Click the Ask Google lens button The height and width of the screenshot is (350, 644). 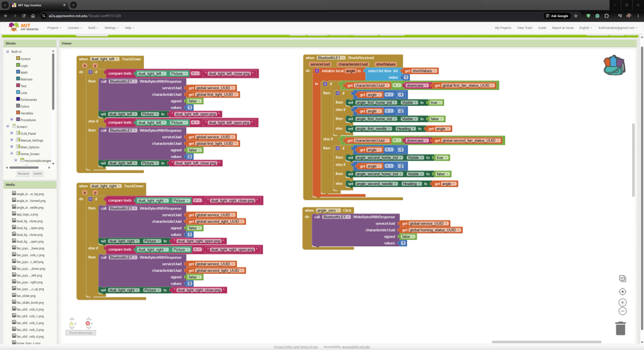(557, 16)
